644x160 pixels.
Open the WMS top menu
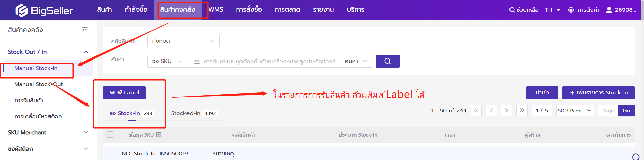[x=216, y=10]
